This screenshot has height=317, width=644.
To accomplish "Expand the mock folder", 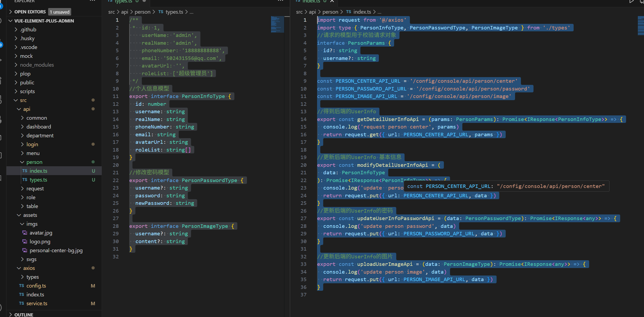I will tap(16, 56).
